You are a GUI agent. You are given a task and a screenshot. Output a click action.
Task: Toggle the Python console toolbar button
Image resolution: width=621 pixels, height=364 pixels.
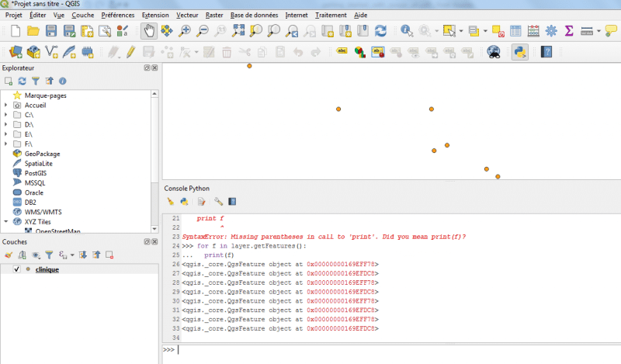519,52
